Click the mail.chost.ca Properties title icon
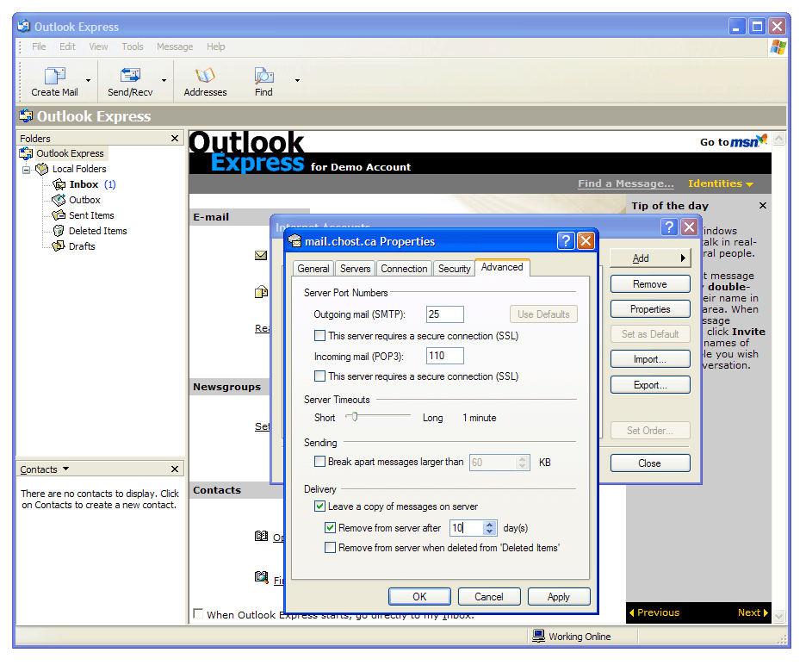812x665 pixels. coord(294,241)
